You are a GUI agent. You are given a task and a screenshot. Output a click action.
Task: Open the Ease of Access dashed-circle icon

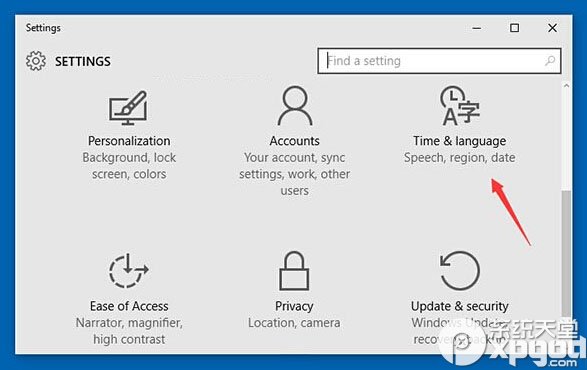pyautogui.click(x=129, y=270)
